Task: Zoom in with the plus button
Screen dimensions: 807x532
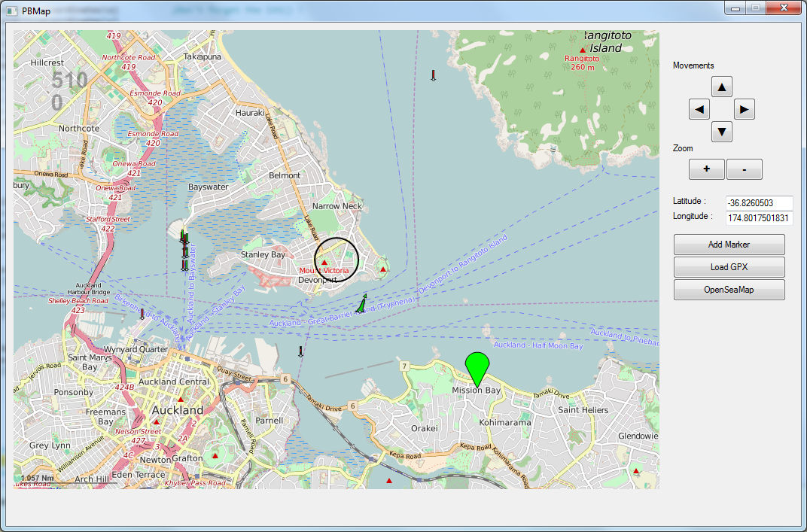Action: coord(706,169)
